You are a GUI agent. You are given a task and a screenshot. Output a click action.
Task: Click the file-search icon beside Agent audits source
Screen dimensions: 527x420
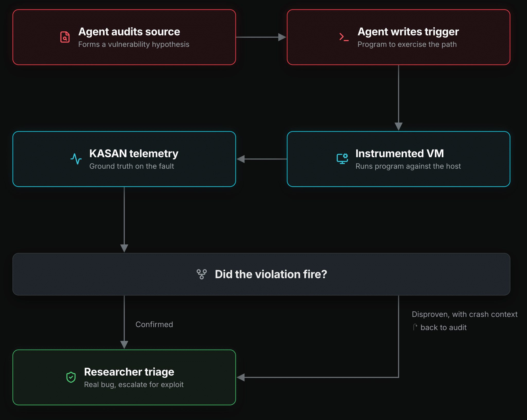[65, 37]
